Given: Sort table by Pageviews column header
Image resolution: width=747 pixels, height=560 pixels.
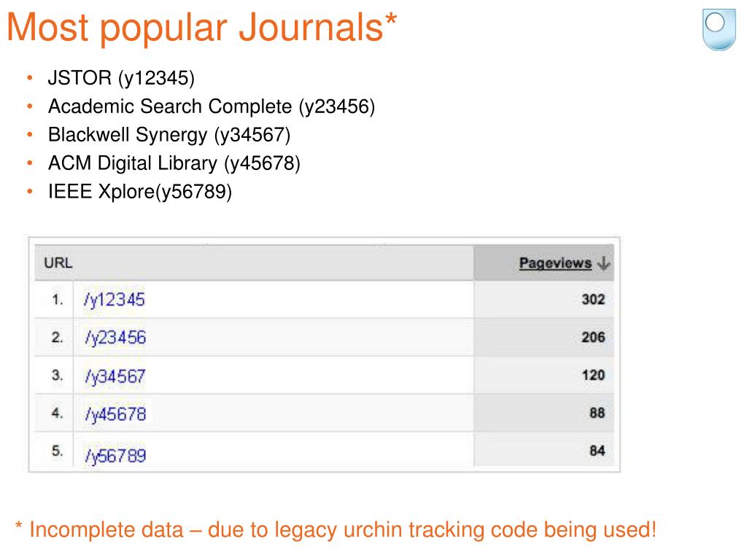Looking at the screenshot, I should coord(555,262).
